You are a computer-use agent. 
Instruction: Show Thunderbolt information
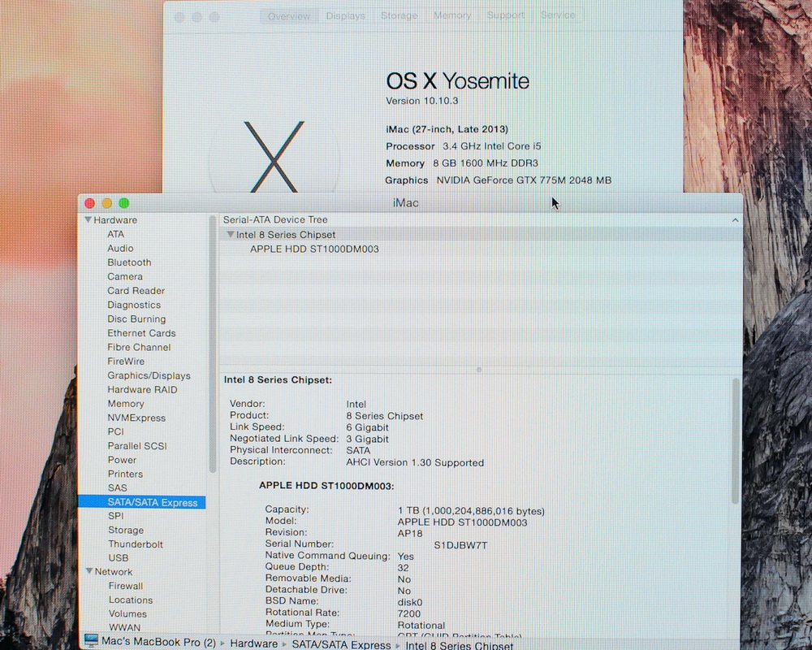(135, 544)
